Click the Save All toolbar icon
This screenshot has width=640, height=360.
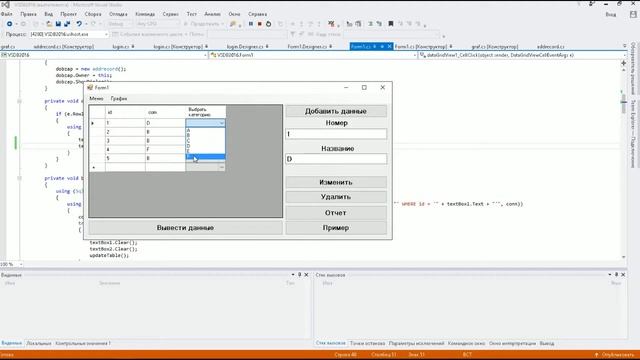click(67, 24)
